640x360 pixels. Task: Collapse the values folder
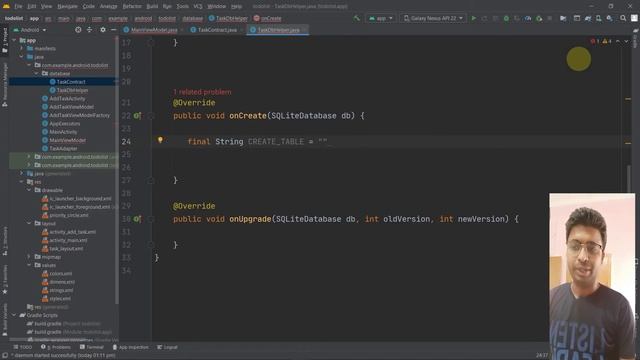click(29, 265)
